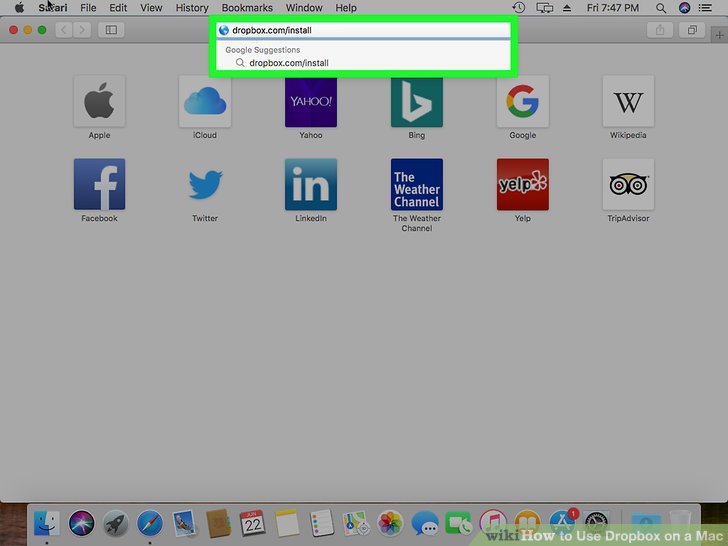Open the Edit menu
The image size is (728, 546).
coord(118,8)
